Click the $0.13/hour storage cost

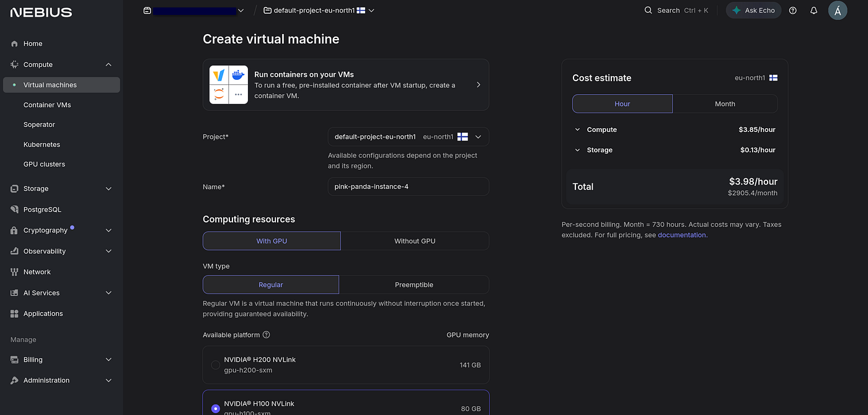coord(758,150)
